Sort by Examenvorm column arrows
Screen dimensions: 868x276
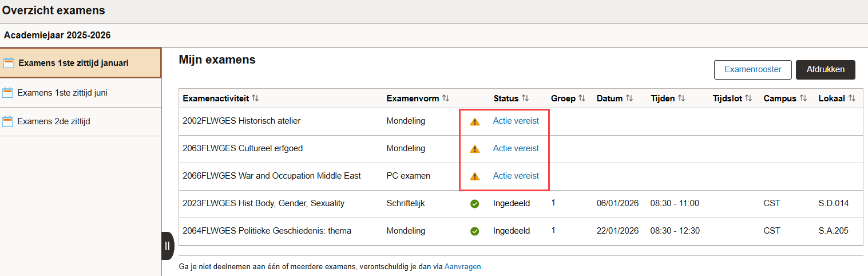point(446,98)
